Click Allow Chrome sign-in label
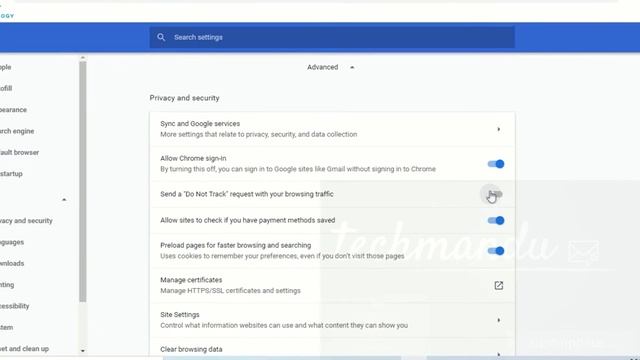The width and height of the screenshot is (640, 360). point(193,158)
